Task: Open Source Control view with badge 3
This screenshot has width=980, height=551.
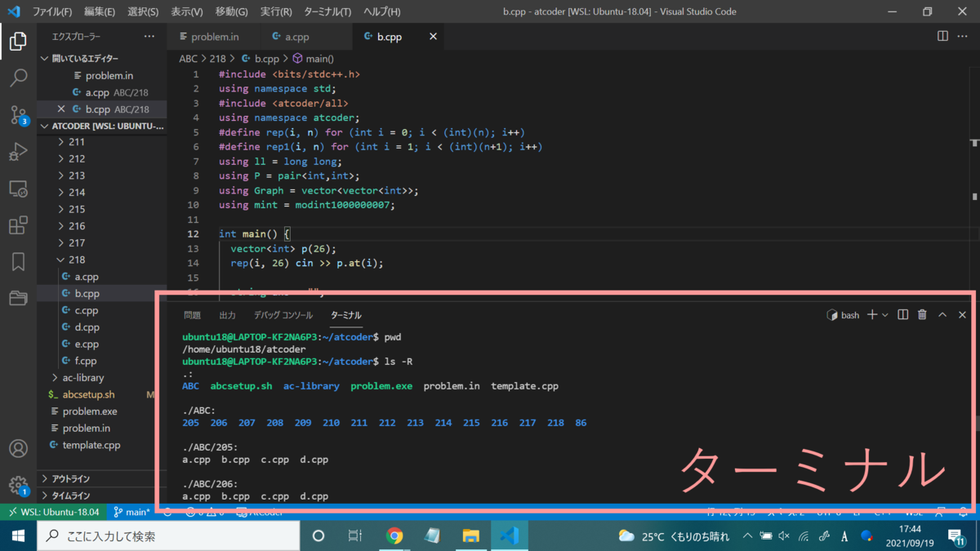Action: [18, 115]
